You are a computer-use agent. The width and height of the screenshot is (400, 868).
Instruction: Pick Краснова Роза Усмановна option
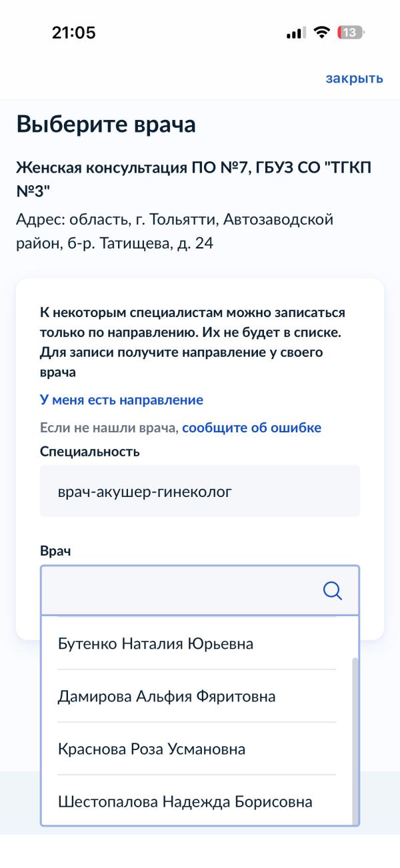152,749
